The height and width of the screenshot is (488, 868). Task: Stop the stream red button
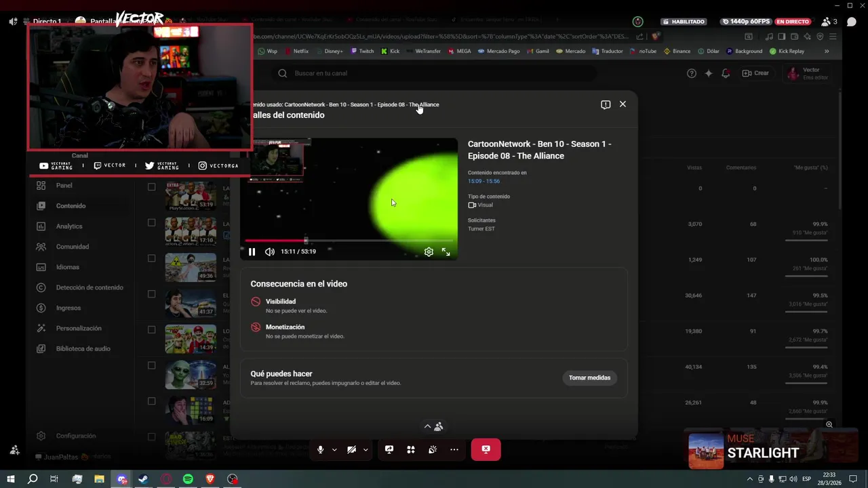point(486,449)
